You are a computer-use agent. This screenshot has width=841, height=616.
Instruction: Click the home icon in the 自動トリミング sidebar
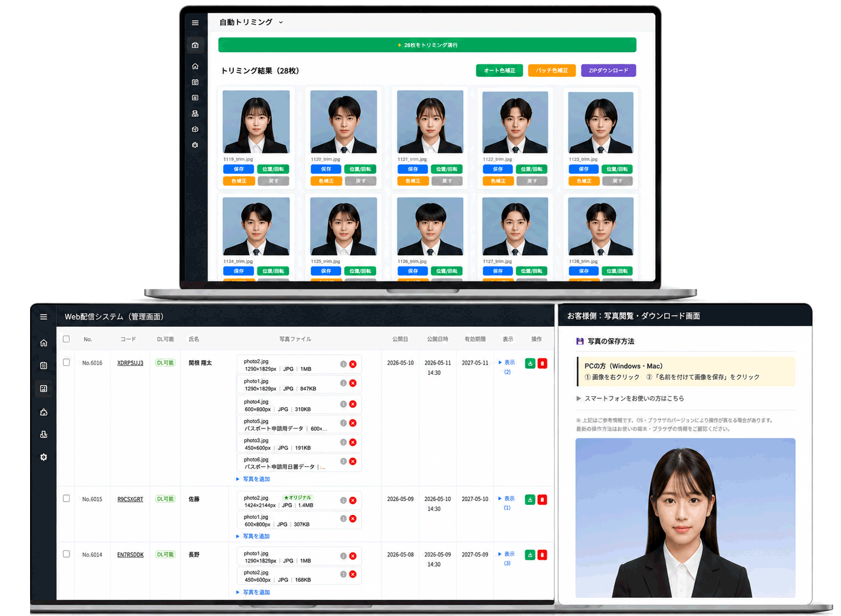click(x=195, y=66)
